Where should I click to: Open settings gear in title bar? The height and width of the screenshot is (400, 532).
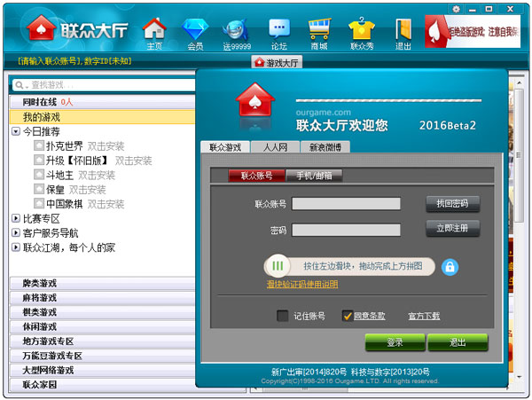coord(456,9)
